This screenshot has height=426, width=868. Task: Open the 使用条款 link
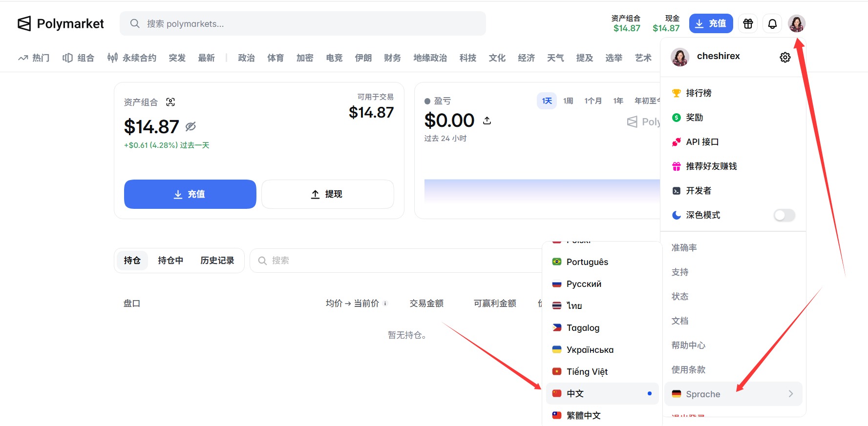point(688,369)
